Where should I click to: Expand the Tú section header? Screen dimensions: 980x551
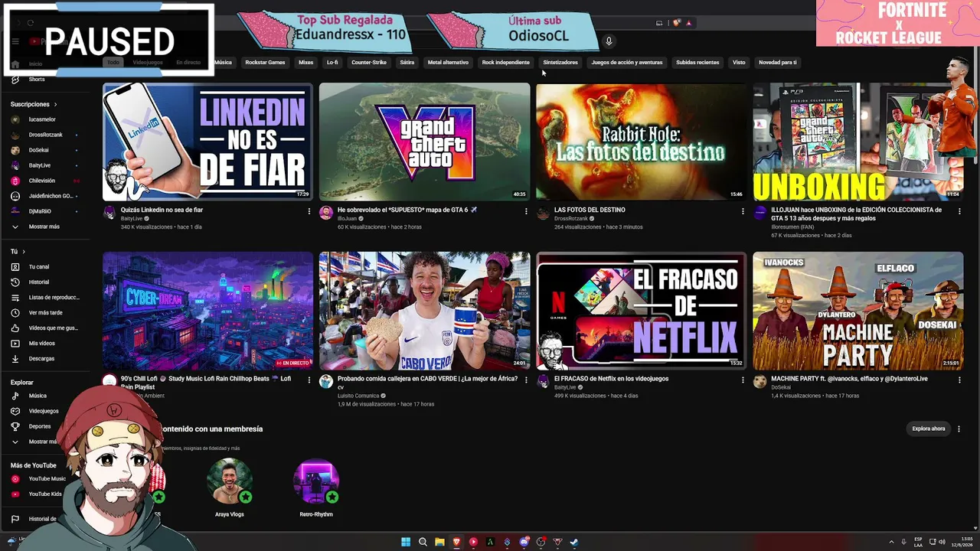pos(18,252)
